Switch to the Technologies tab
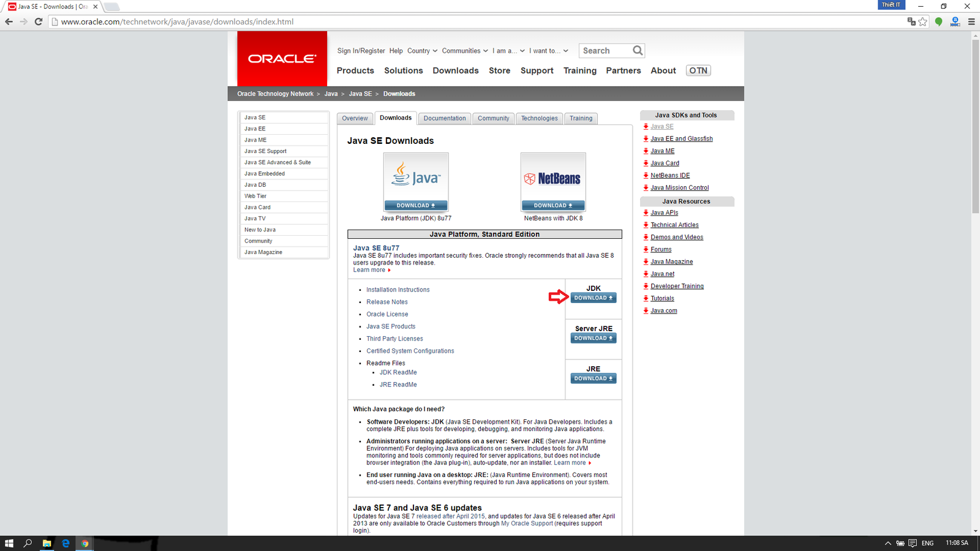The height and width of the screenshot is (551, 980). [540, 118]
